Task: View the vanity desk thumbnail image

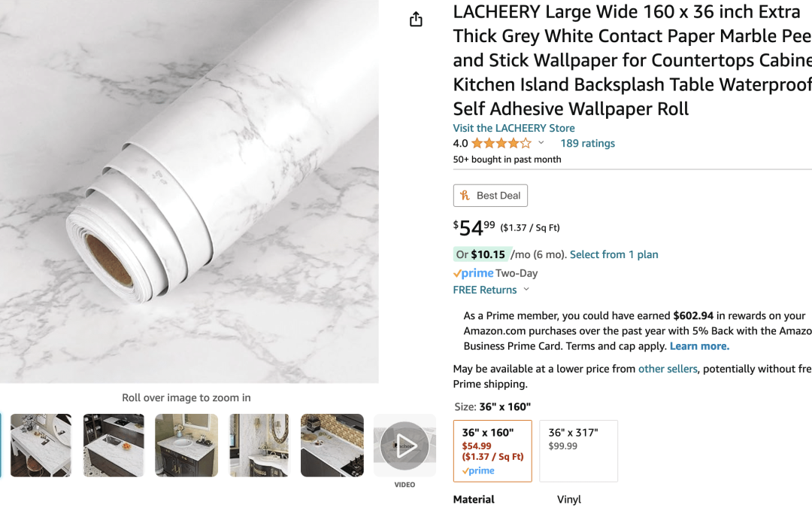Action: tap(41, 446)
